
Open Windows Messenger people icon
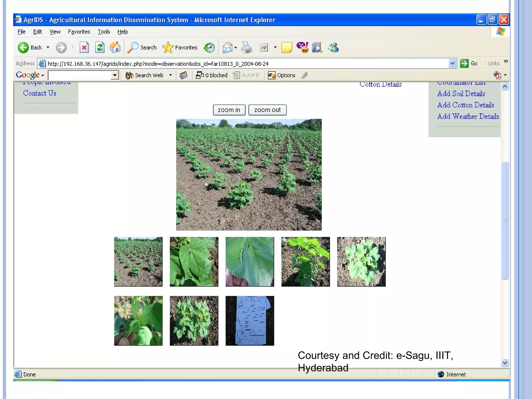pyautogui.click(x=334, y=48)
